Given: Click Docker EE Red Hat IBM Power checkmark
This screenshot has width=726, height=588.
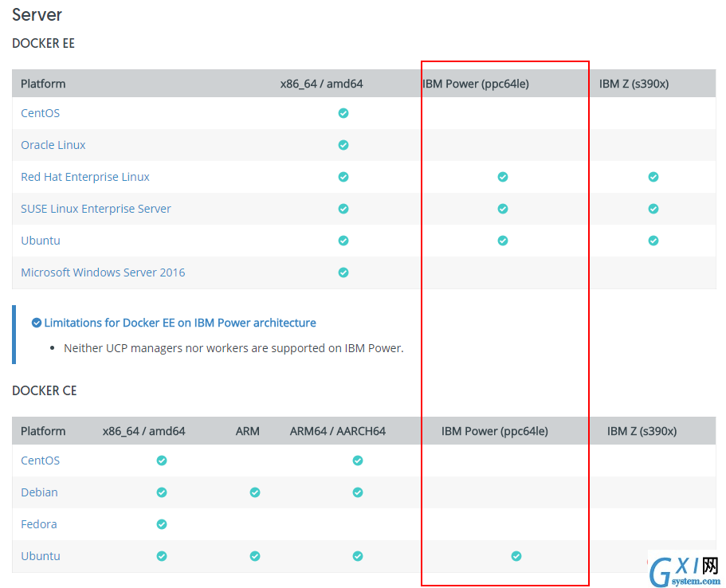Looking at the screenshot, I should click(x=502, y=177).
